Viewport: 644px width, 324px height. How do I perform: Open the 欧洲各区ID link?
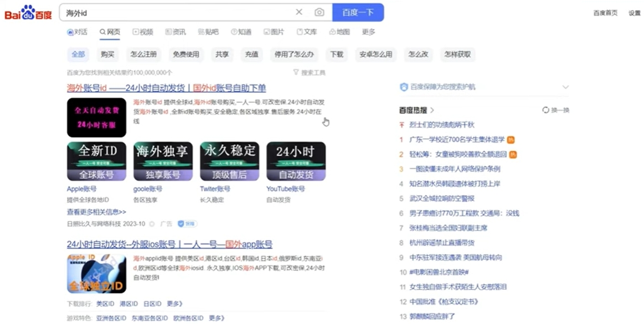[188, 318]
